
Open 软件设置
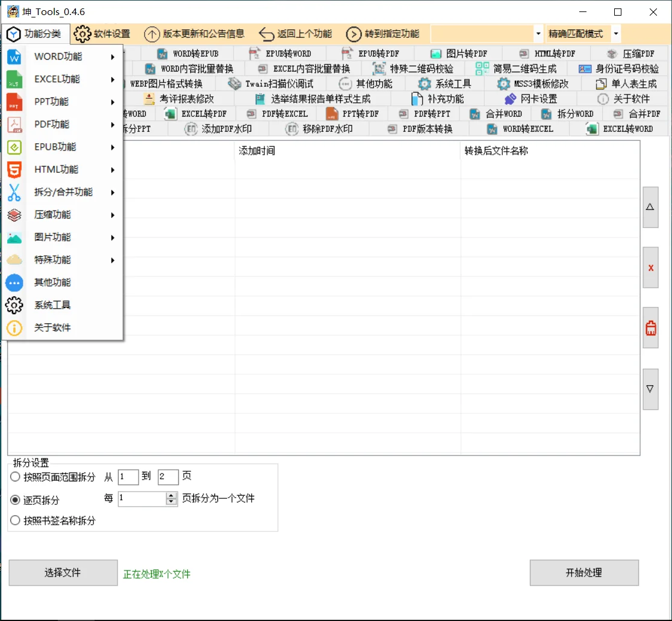tap(102, 34)
